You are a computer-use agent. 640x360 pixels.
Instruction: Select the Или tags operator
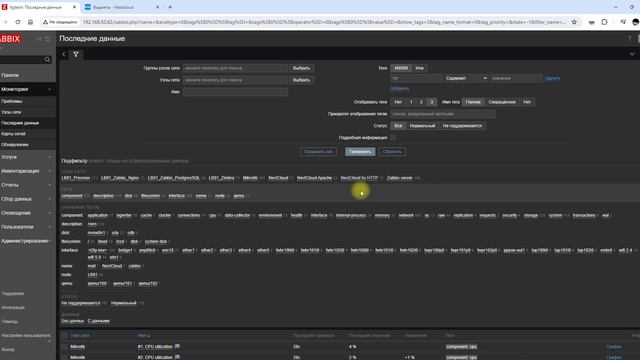(x=419, y=68)
